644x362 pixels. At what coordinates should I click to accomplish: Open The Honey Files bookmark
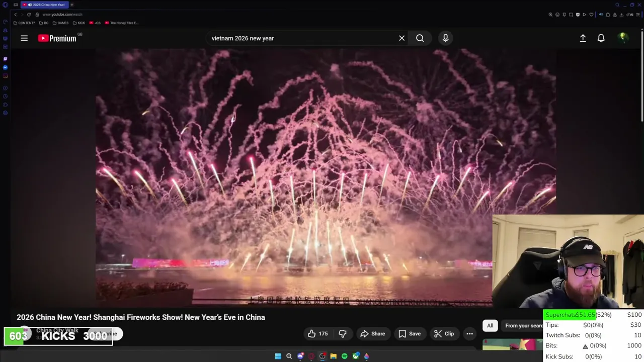tap(121, 23)
